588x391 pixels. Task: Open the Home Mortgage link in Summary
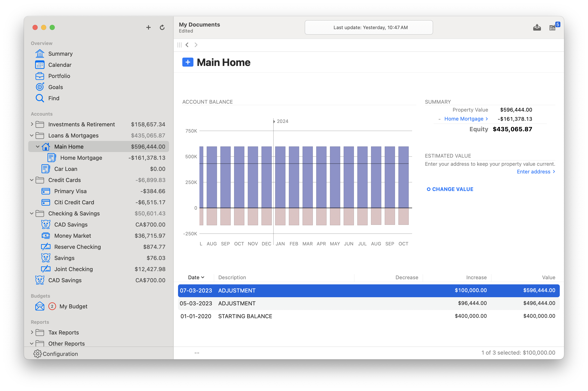(x=466, y=119)
